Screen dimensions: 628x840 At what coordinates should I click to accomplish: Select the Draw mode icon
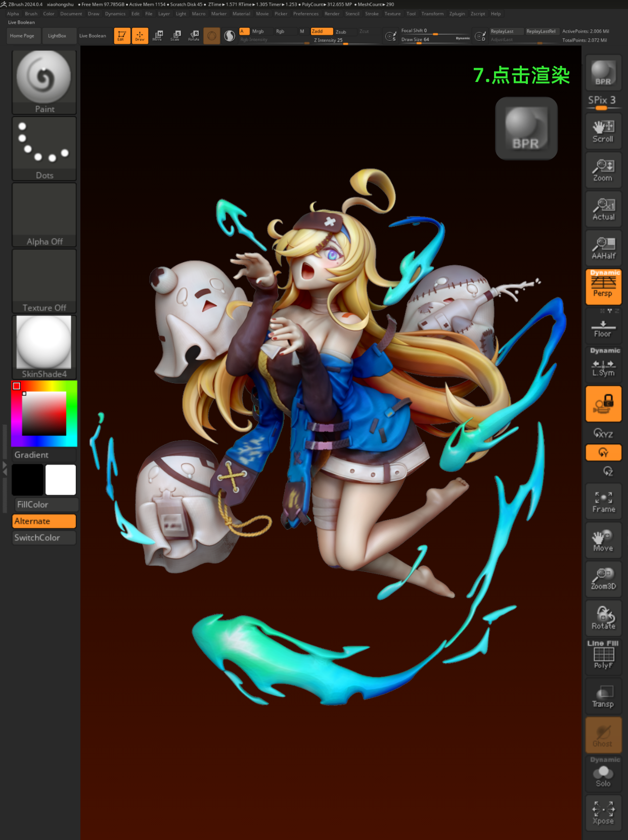tap(140, 36)
